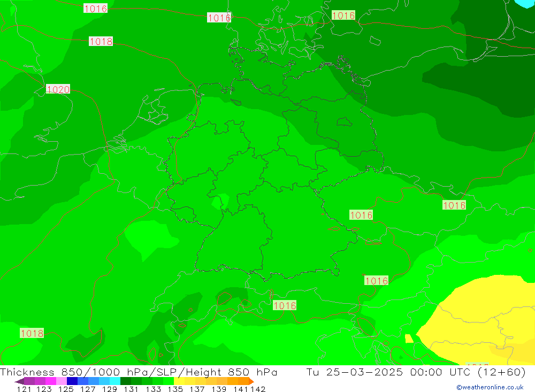Click the orange right arrow on legend

251,381
